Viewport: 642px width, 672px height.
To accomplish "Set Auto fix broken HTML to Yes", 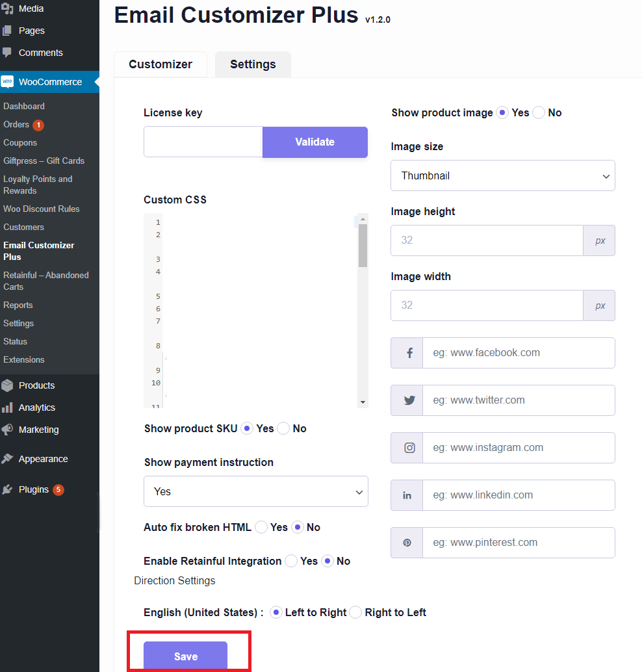I will pos(261,527).
